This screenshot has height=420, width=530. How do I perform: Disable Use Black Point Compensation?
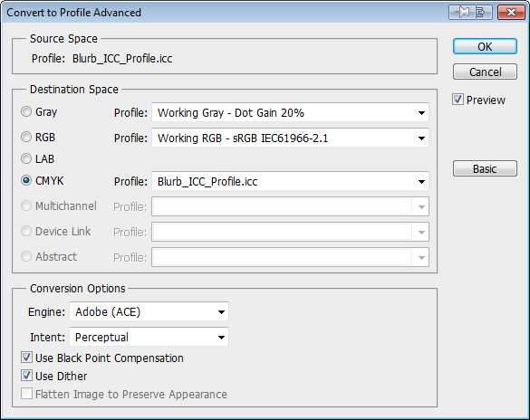pyautogui.click(x=26, y=358)
